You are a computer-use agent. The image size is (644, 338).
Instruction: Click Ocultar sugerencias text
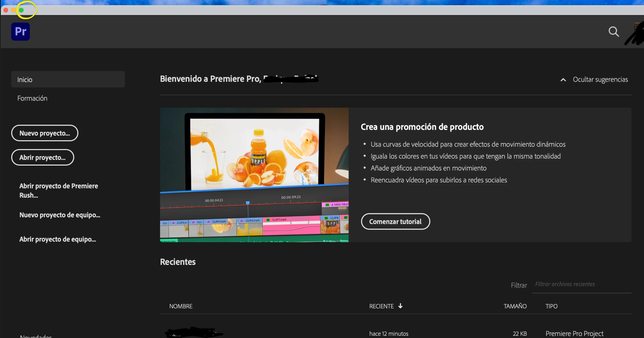(x=600, y=80)
